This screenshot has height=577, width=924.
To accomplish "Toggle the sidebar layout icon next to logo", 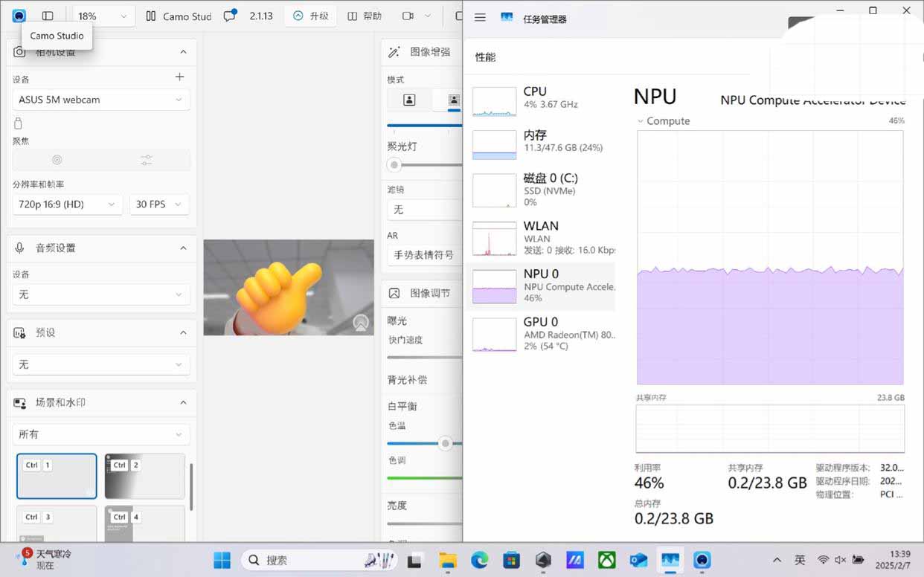I will click(48, 15).
